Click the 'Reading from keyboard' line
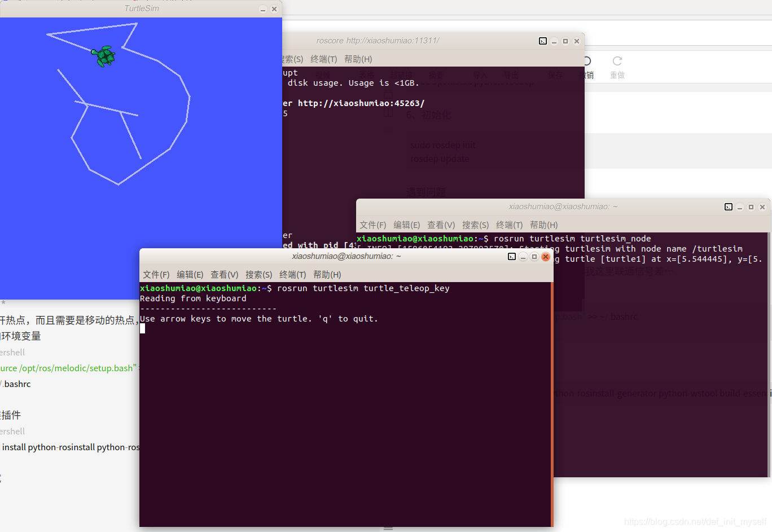The height and width of the screenshot is (532, 772). click(193, 298)
